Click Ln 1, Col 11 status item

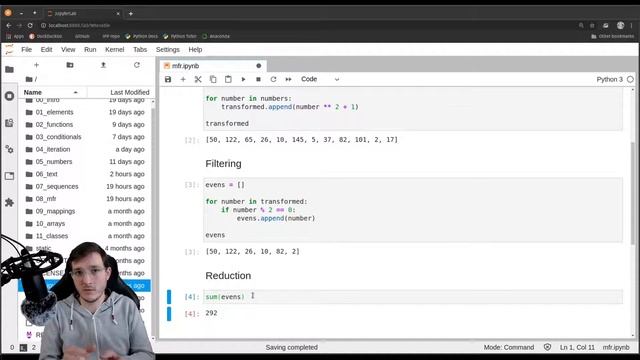tap(577, 347)
